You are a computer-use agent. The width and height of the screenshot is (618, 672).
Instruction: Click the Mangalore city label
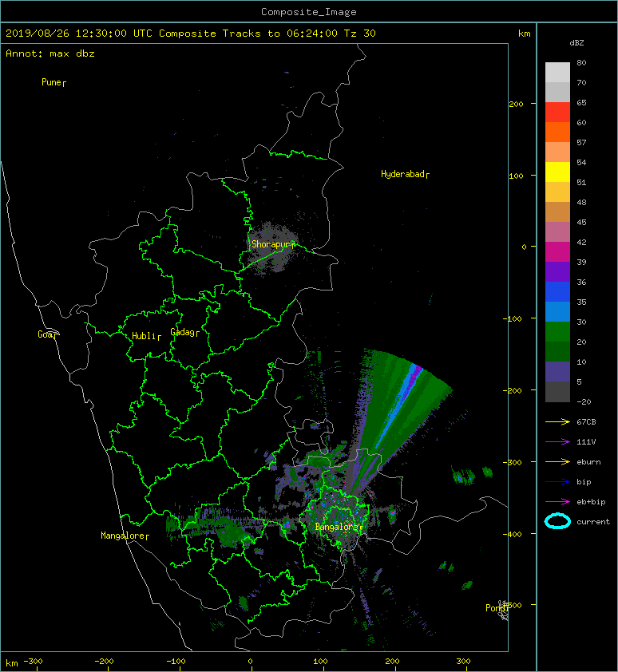point(125,536)
